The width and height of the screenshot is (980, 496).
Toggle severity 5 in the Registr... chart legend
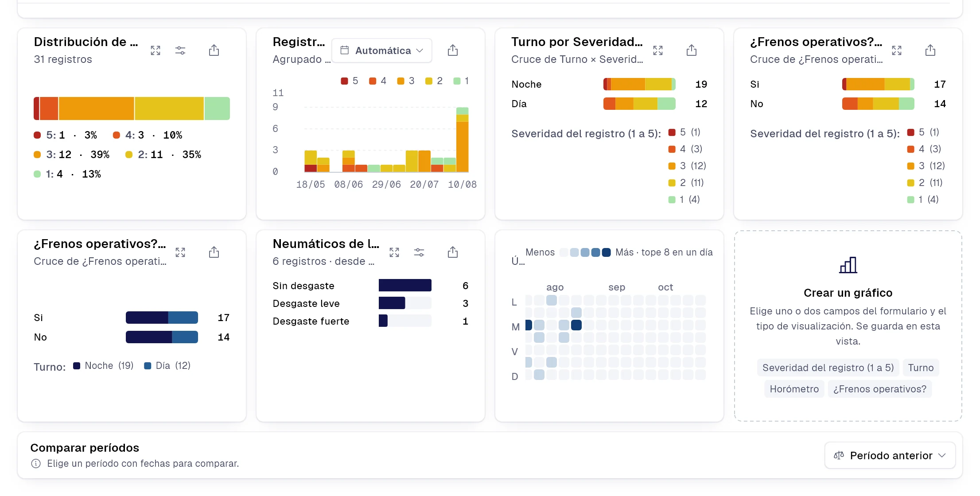click(350, 81)
